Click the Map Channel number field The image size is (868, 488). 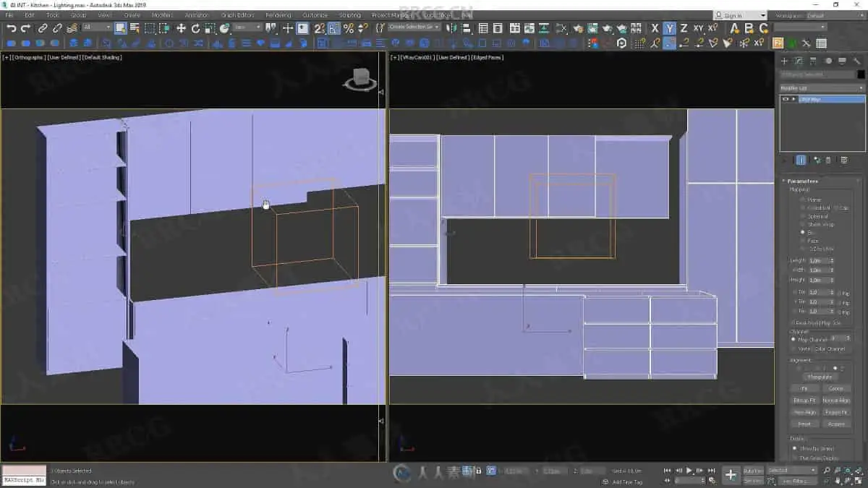coord(840,338)
